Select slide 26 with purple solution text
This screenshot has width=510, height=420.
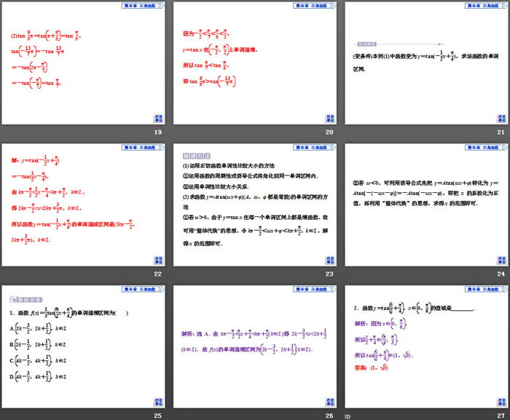tap(254, 346)
